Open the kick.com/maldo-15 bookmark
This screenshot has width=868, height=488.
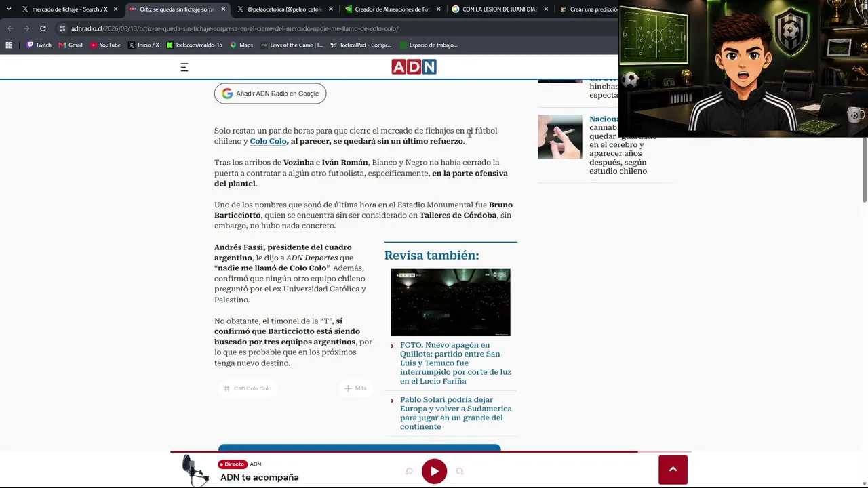(x=194, y=45)
